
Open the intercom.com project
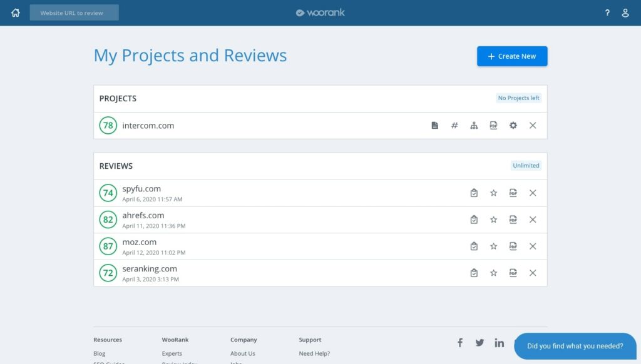[x=148, y=126]
